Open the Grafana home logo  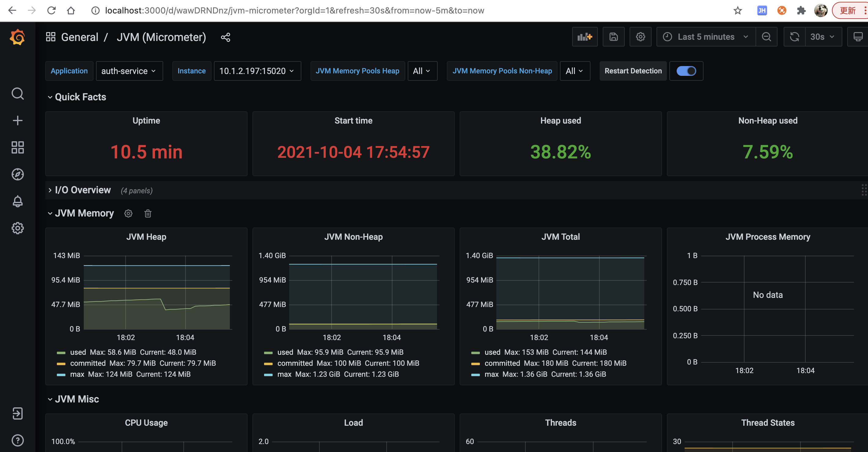click(x=17, y=37)
